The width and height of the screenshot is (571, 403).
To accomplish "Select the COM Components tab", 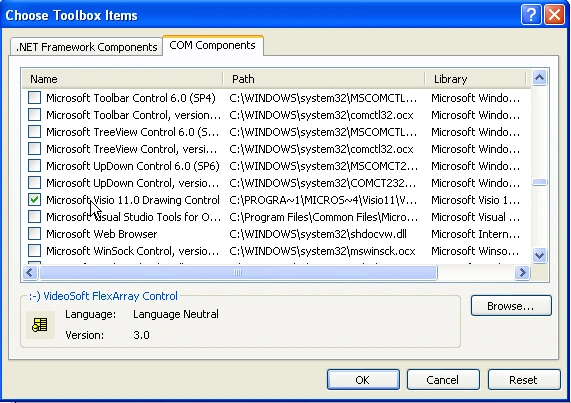I will click(212, 46).
